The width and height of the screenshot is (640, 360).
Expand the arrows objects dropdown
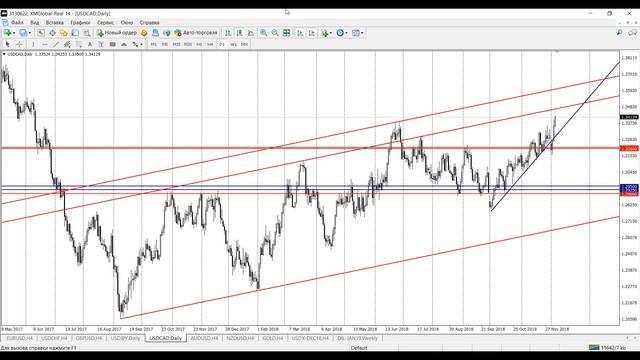(x=141, y=44)
